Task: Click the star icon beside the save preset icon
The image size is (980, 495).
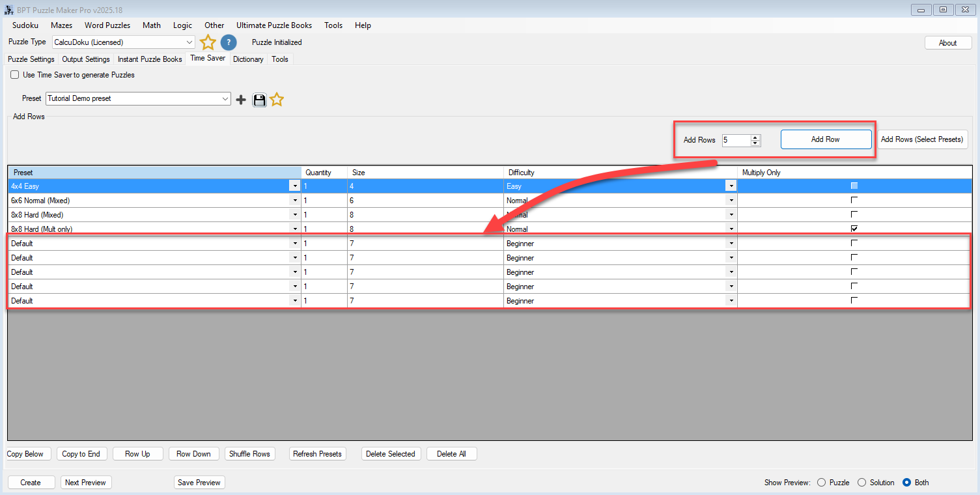Action: pyautogui.click(x=277, y=100)
